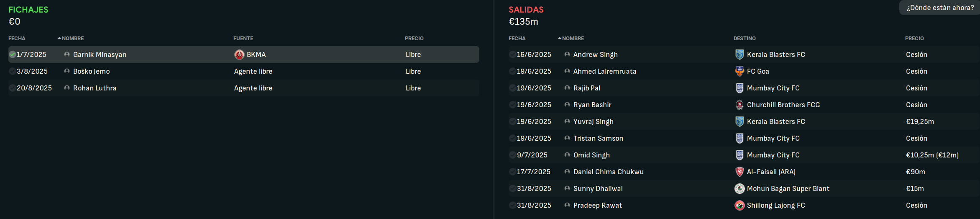Click the FC Goa club crest
The width and height of the screenshot is (980, 219).
[x=739, y=71]
